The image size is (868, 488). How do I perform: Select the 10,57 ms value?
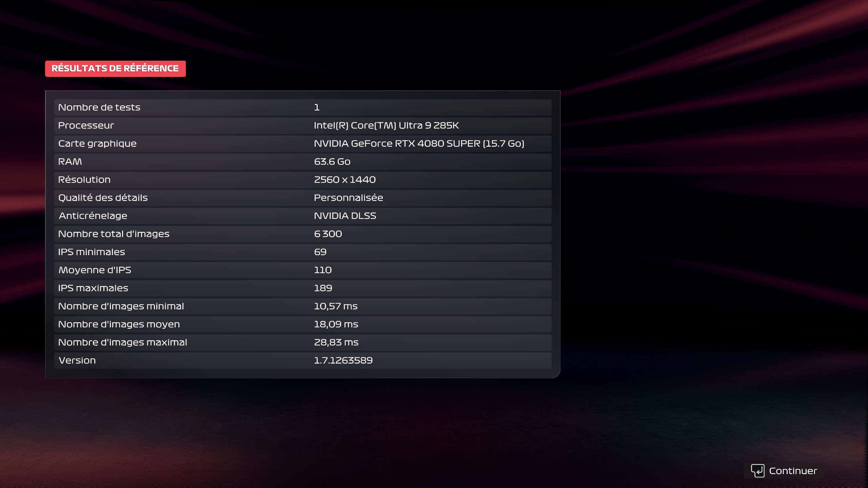coord(336,306)
